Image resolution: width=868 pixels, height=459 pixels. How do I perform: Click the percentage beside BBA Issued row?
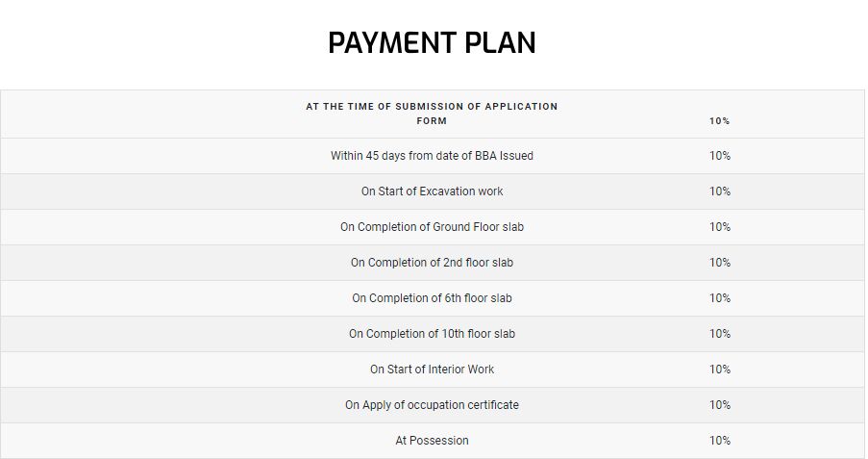tap(720, 156)
